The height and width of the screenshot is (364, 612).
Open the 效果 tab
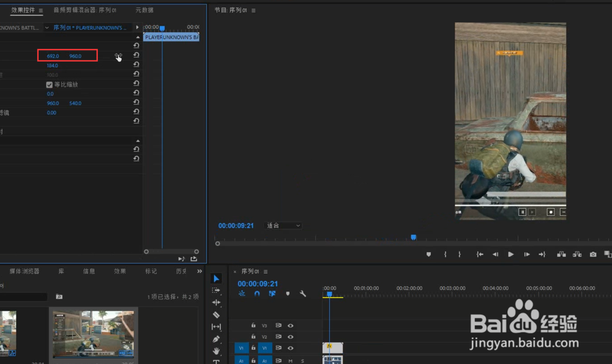click(x=120, y=271)
